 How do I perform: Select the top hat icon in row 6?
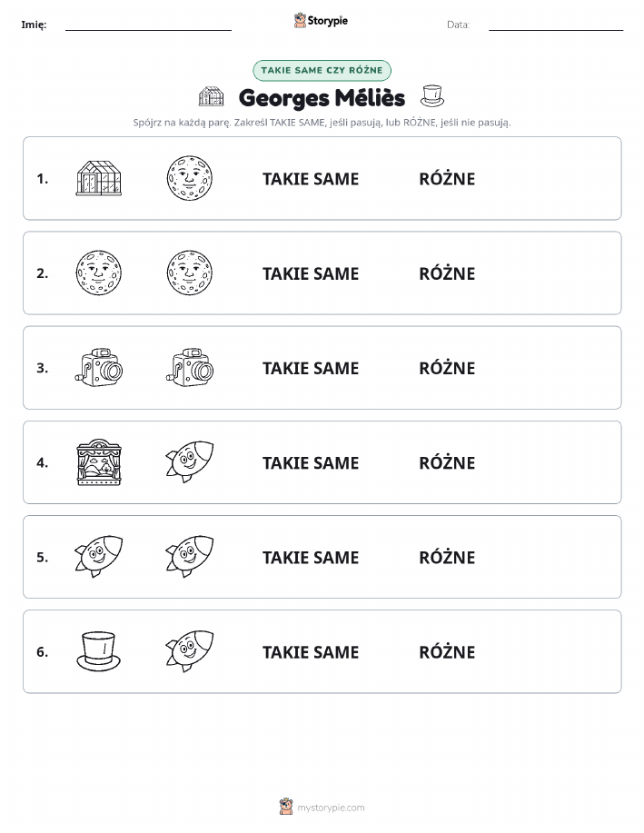(99, 651)
